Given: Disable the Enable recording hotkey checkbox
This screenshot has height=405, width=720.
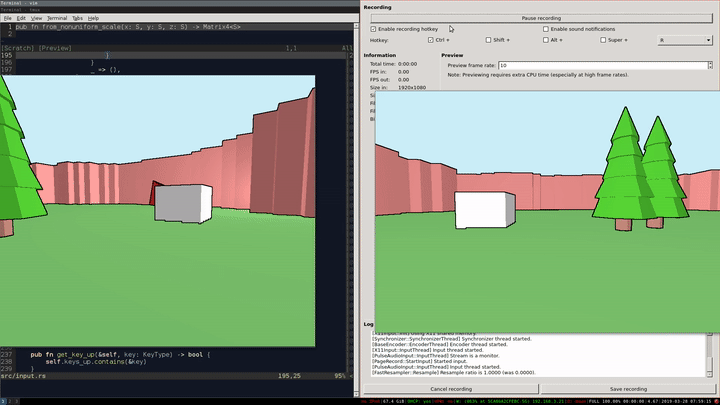Looking at the screenshot, I should [374, 29].
